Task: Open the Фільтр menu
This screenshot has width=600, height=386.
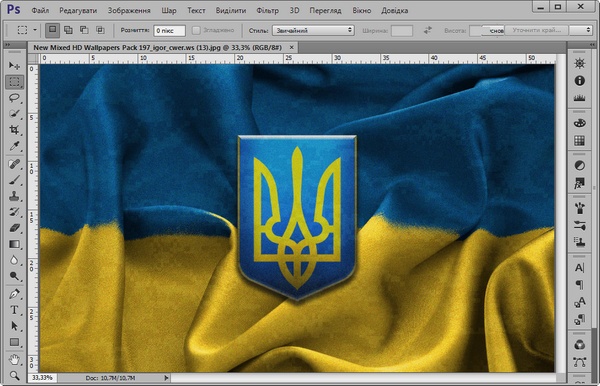Action: (x=267, y=11)
